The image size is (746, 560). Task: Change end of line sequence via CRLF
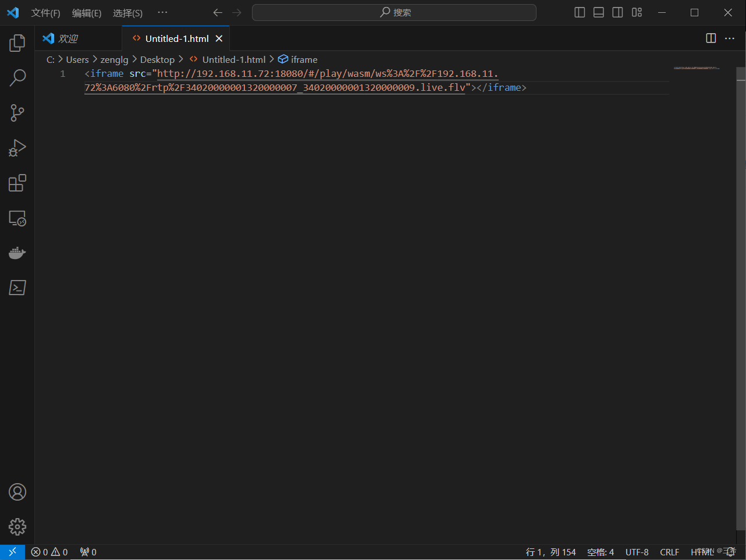(x=669, y=552)
